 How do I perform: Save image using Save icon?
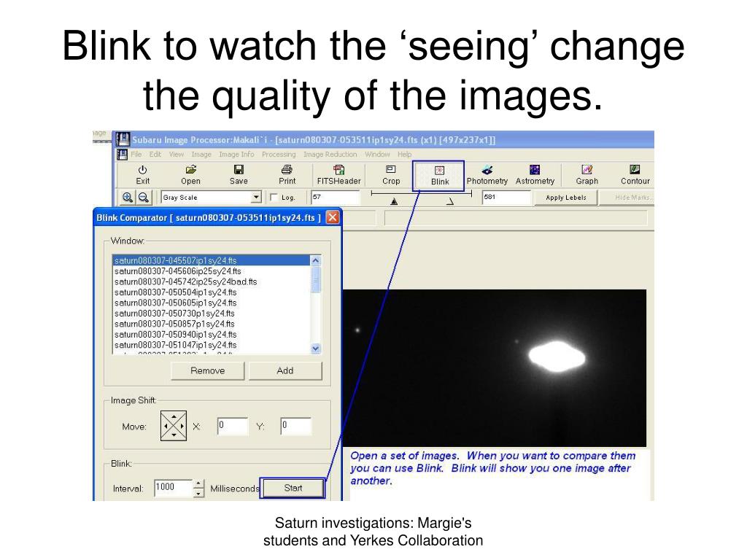(239, 175)
